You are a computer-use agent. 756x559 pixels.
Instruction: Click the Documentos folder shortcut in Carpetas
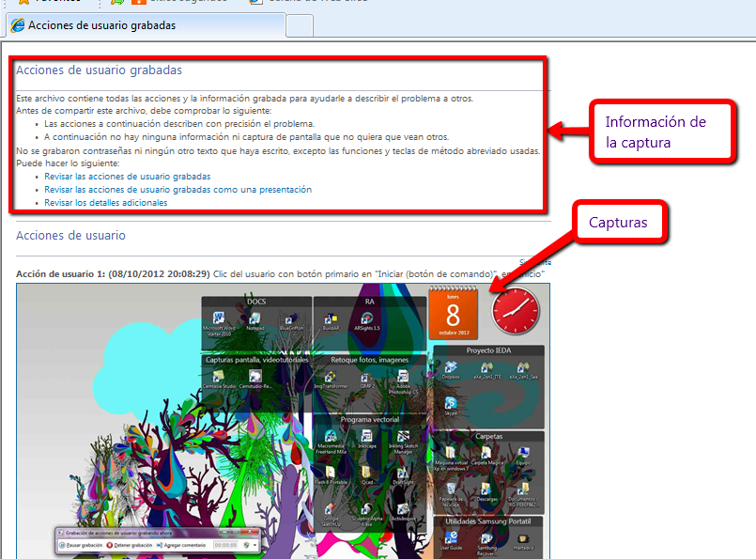[x=523, y=489]
